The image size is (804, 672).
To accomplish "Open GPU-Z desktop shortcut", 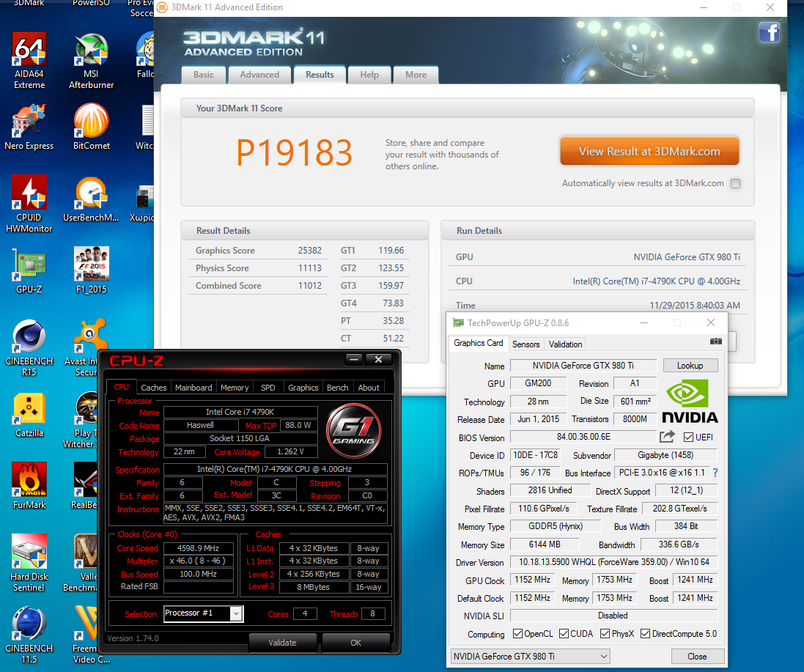I will pos(29,270).
